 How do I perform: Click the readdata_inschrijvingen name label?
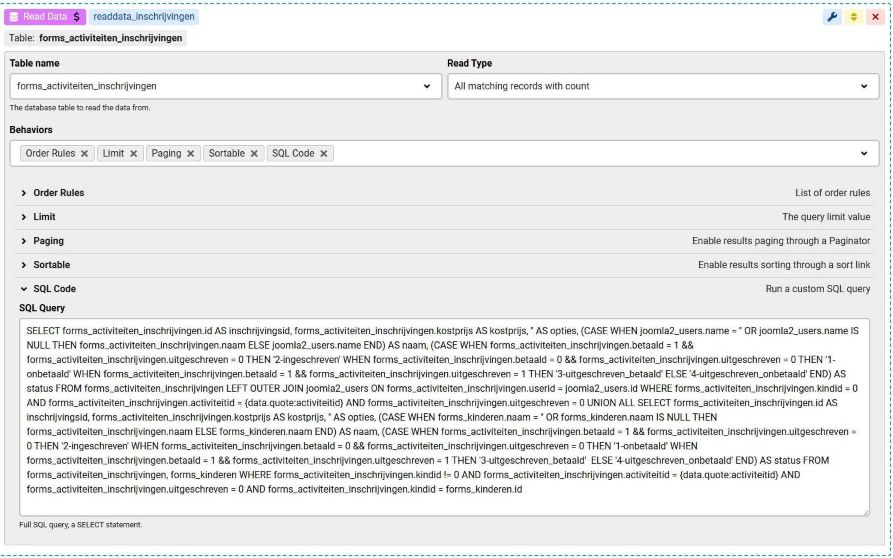[x=144, y=17]
